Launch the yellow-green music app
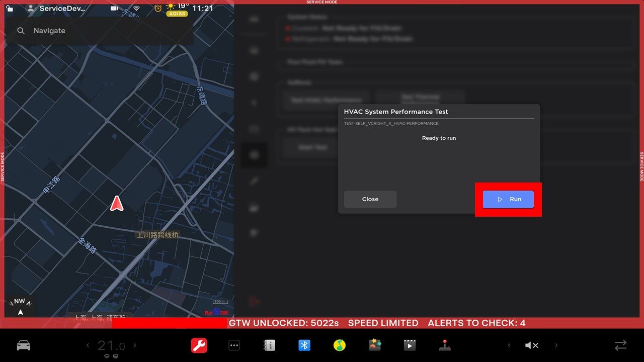The width and height of the screenshot is (644, 362). click(340, 345)
